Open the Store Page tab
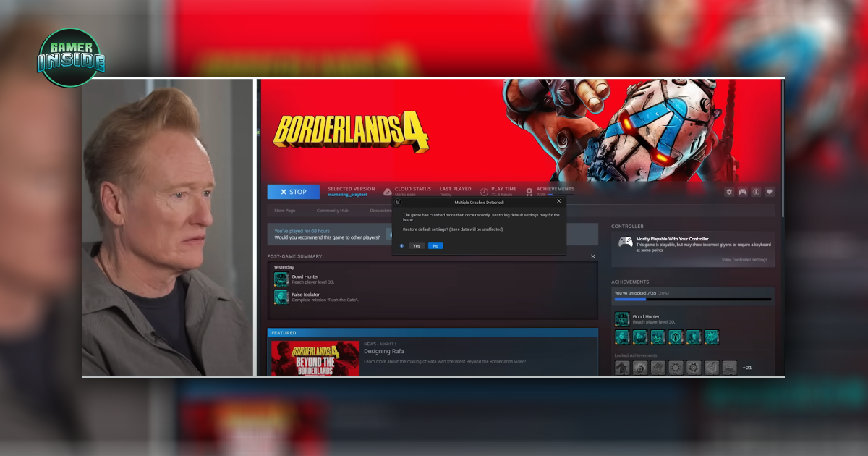This screenshot has width=868, height=456. 284,211
